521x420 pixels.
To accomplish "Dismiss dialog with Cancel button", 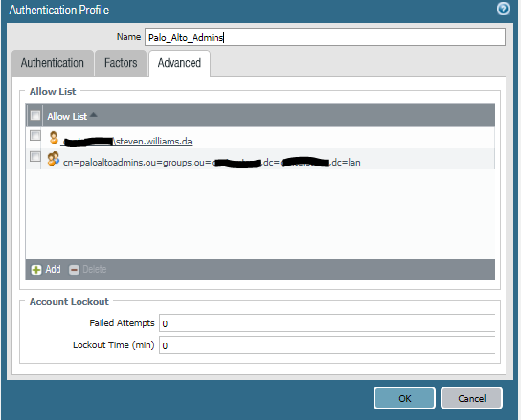I will (471, 398).
